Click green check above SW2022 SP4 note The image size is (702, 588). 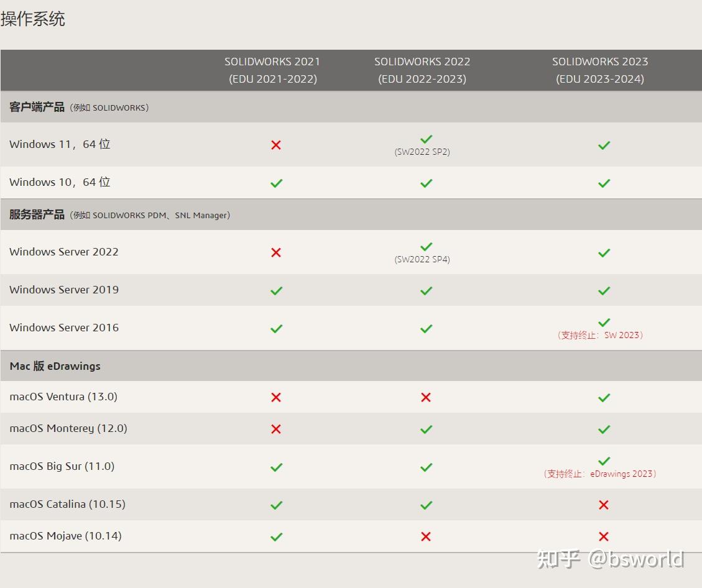(x=426, y=247)
